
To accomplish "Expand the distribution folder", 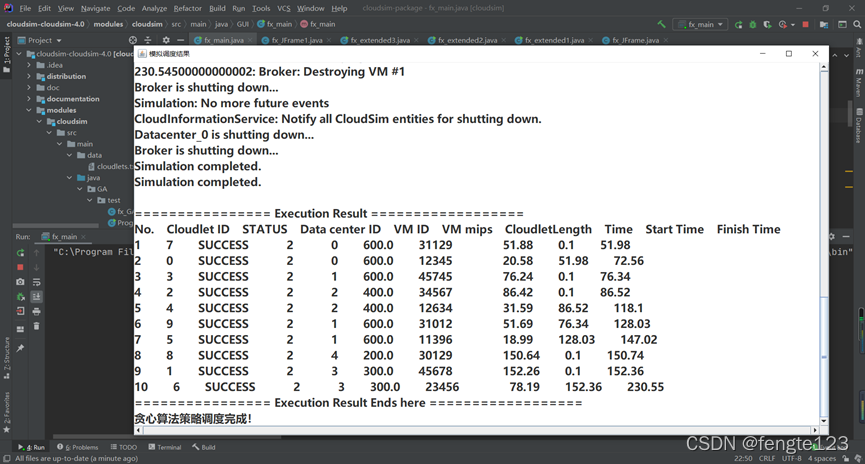I will 29,76.
